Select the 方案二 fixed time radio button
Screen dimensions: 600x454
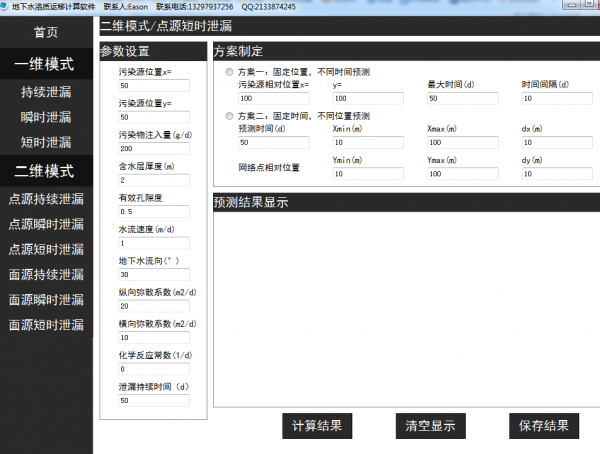[230, 116]
